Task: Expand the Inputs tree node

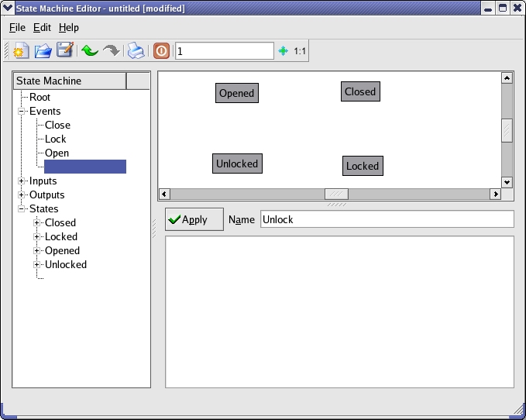Action: point(22,181)
